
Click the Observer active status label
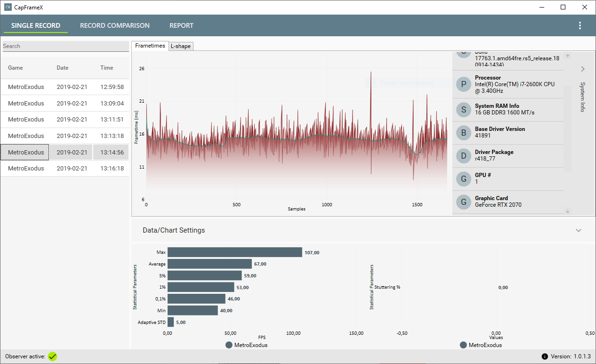(25, 356)
